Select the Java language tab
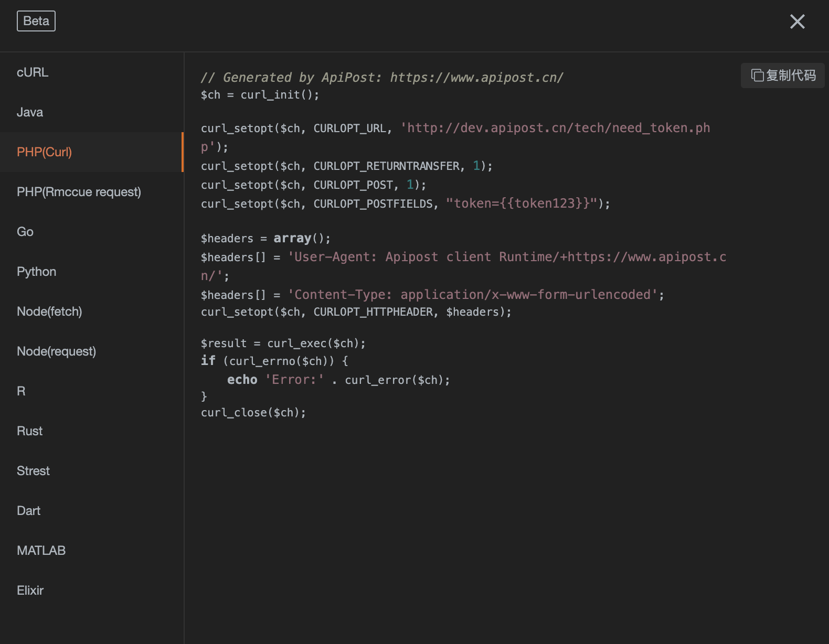 click(x=92, y=112)
